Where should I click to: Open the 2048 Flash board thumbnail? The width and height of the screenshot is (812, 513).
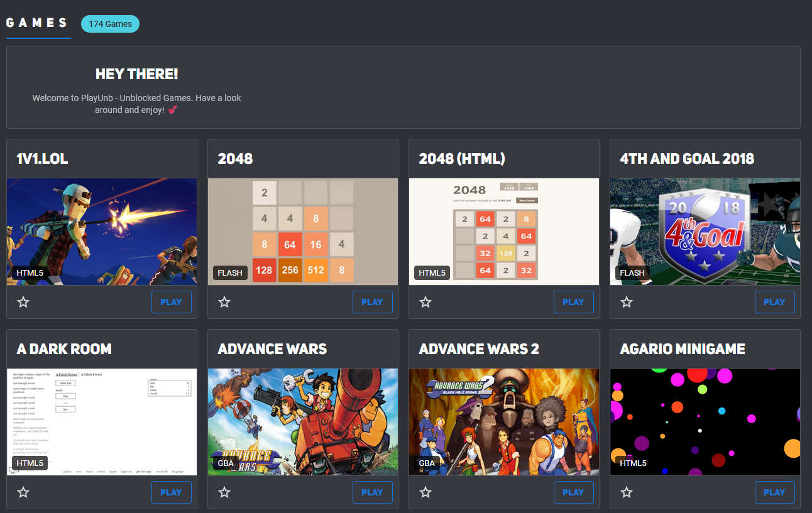coord(303,232)
